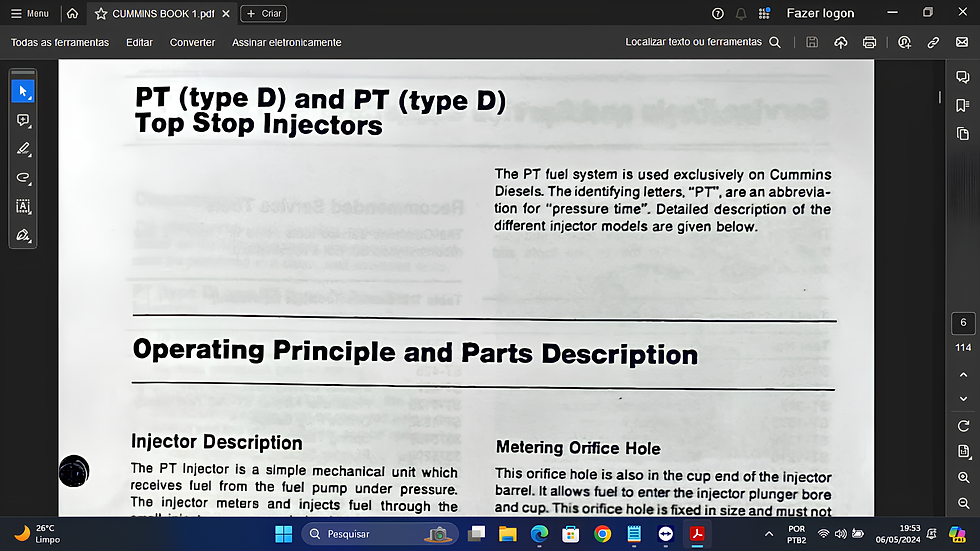Open the fill and sign pen tool
This screenshot has height=551, width=980.
pos(23,235)
